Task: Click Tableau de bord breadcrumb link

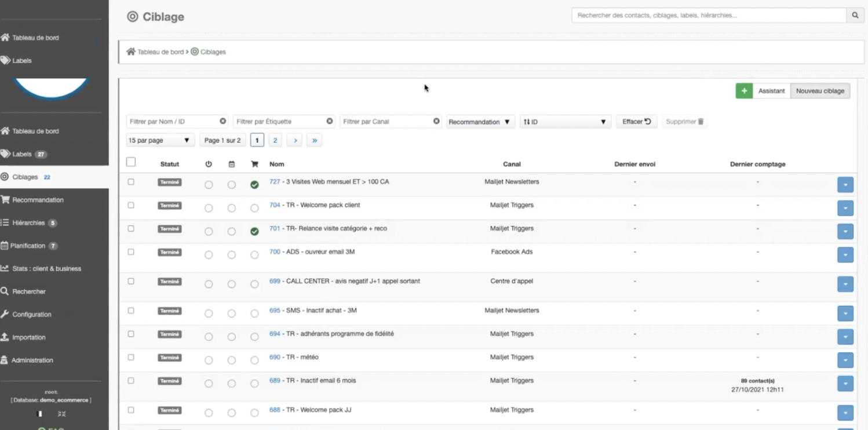Action: tap(161, 52)
